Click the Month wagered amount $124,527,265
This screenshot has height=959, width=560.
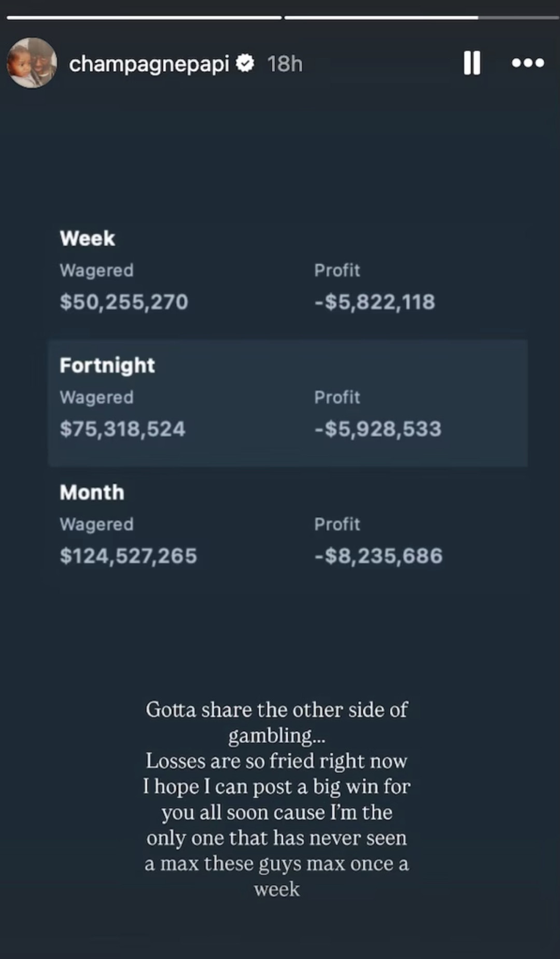[128, 556]
